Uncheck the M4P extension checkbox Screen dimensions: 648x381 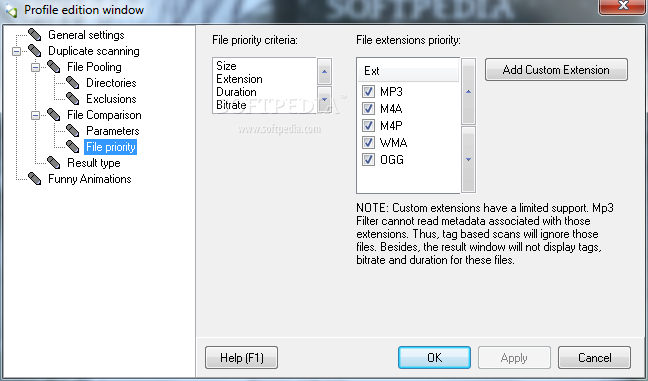coord(368,125)
